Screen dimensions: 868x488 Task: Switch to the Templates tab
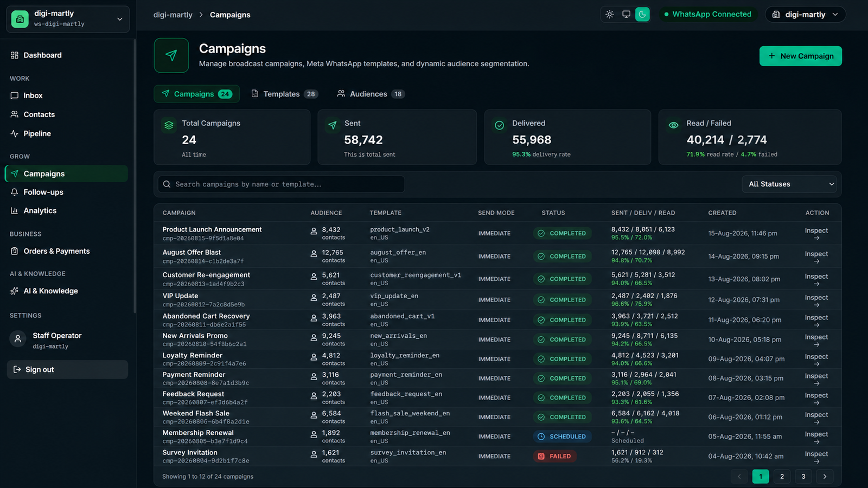(284, 94)
